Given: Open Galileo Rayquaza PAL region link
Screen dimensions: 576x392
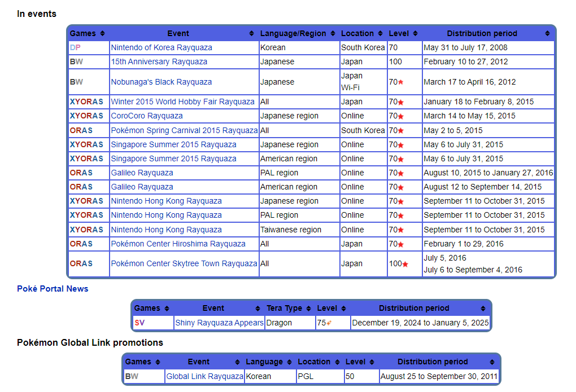Looking at the screenshot, I should coord(142,173).
